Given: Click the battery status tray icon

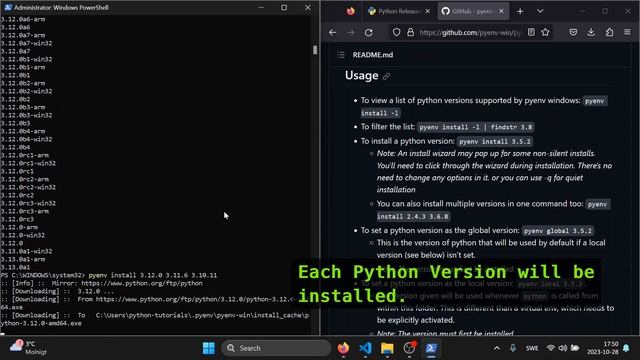Looking at the screenshot, I should pos(575,348).
